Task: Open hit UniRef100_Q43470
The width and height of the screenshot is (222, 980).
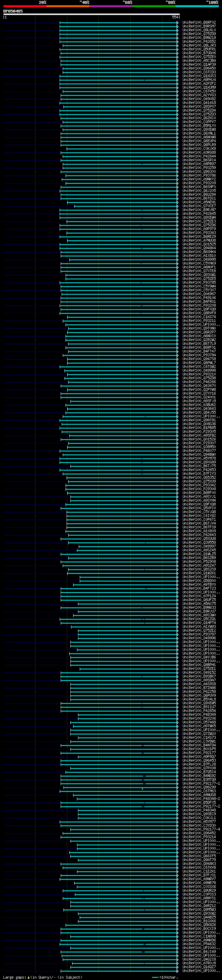Action: (x=199, y=386)
